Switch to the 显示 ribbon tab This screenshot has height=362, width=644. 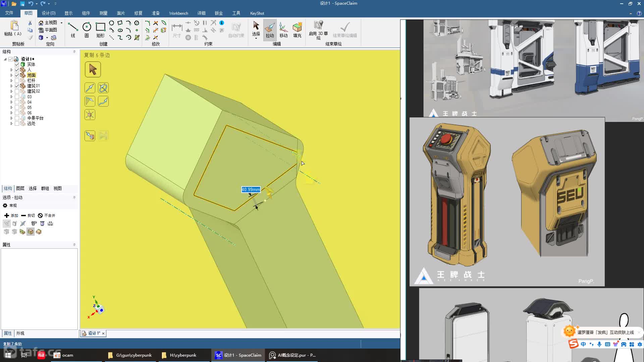coord(68,13)
